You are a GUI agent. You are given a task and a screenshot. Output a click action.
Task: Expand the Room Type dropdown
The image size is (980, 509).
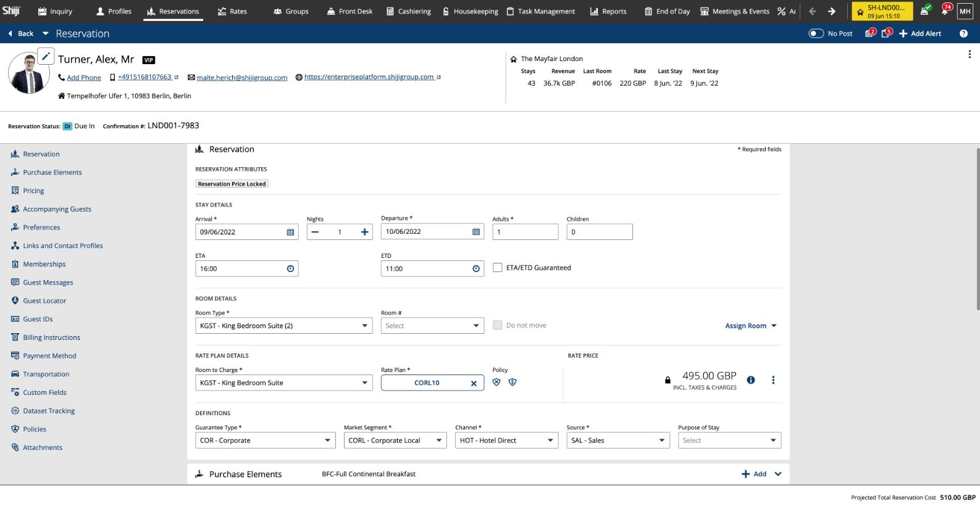click(x=364, y=326)
